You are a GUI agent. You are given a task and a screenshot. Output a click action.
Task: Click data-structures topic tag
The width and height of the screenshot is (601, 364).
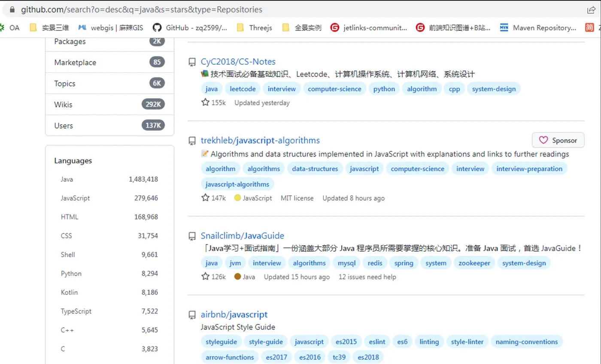[315, 169]
